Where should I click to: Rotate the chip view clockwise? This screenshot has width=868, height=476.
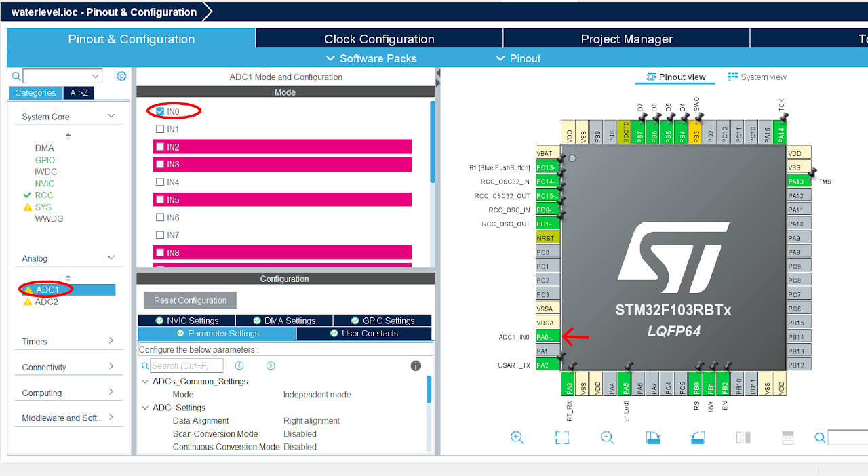[652, 437]
